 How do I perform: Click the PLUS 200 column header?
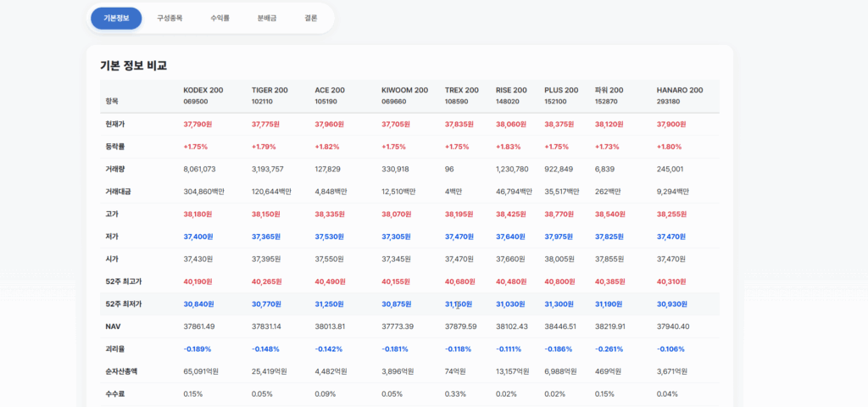click(x=561, y=95)
